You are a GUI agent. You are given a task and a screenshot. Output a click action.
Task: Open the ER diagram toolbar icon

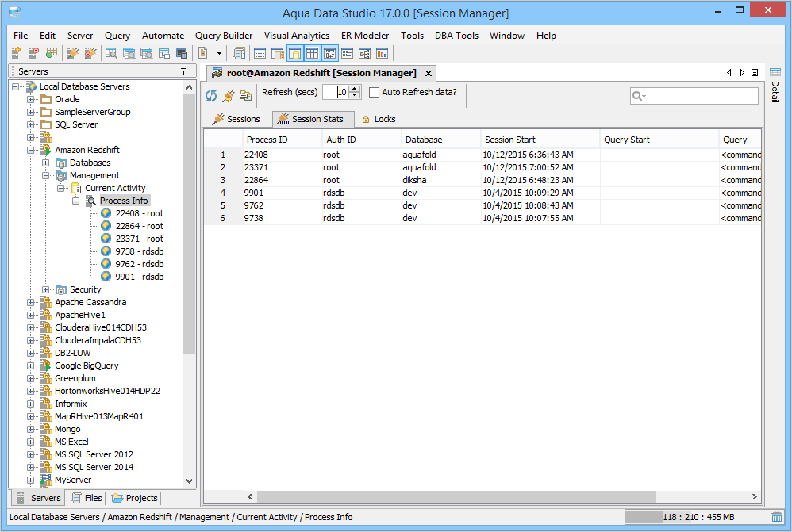point(365,53)
